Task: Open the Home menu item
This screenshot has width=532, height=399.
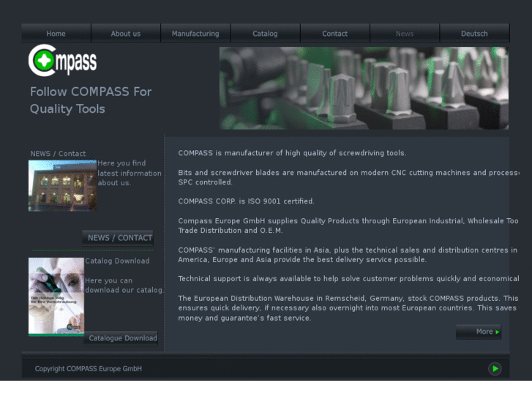Action: pyautogui.click(x=56, y=33)
